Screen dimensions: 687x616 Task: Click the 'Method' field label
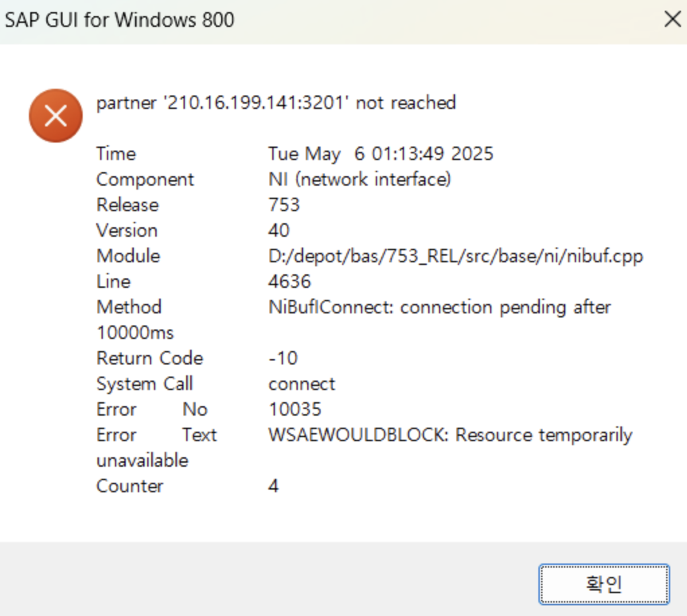point(129,307)
